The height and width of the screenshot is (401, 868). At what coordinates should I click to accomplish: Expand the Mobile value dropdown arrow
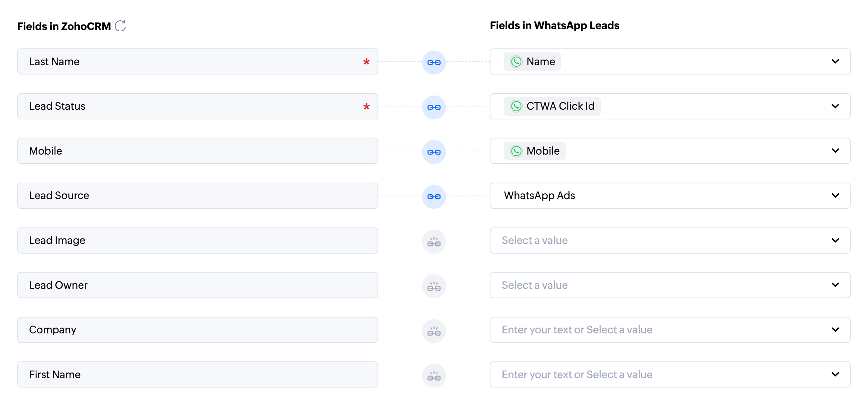click(x=835, y=151)
